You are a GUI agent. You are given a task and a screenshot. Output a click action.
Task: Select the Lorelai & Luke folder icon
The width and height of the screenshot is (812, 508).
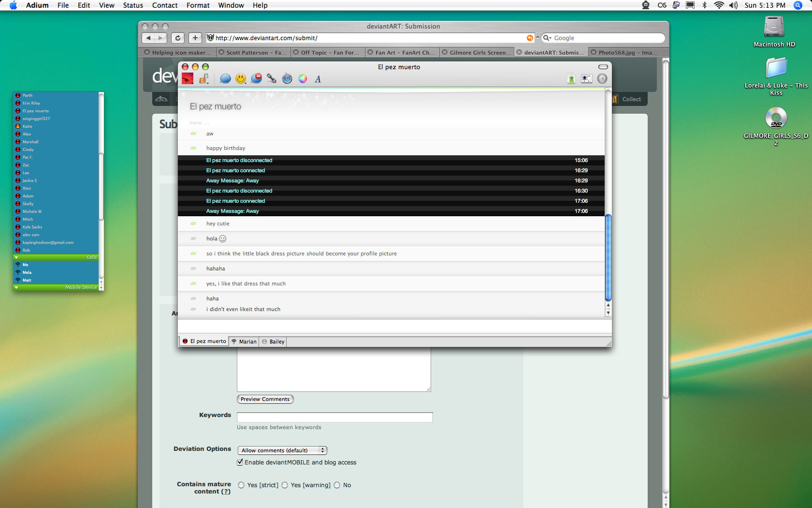pos(776,68)
